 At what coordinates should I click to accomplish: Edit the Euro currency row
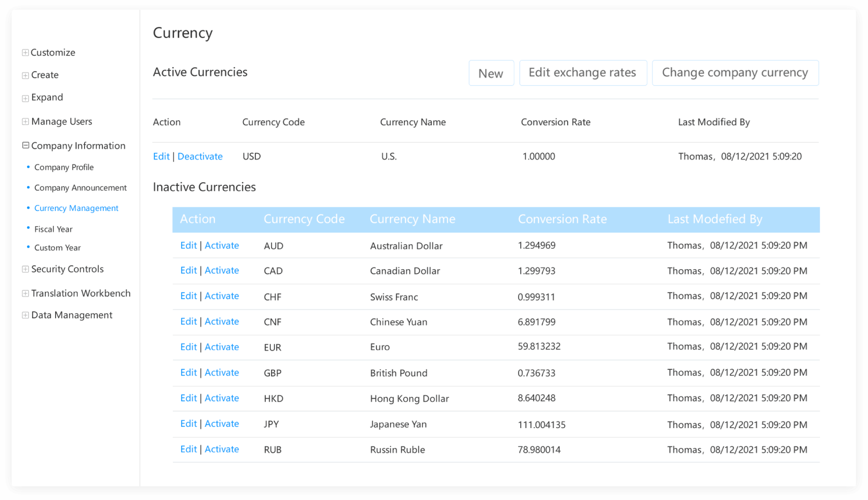[188, 347]
